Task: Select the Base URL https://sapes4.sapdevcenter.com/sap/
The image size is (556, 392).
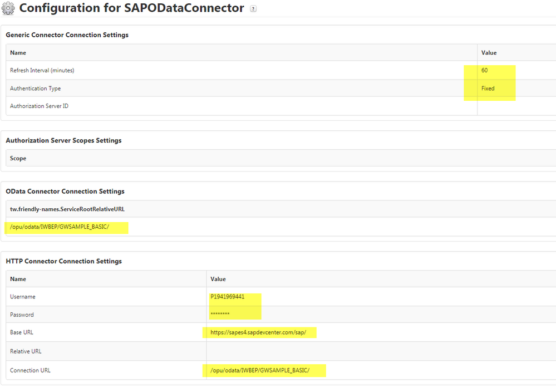Action: click(x=258, y=332)
